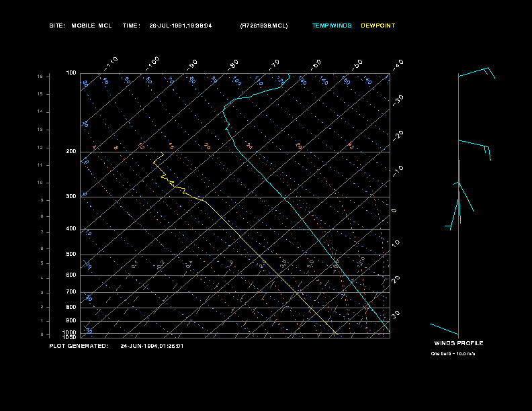532x411 pixels.
Task: Click height scale value 9 at far left
Action: coord(42,200)
